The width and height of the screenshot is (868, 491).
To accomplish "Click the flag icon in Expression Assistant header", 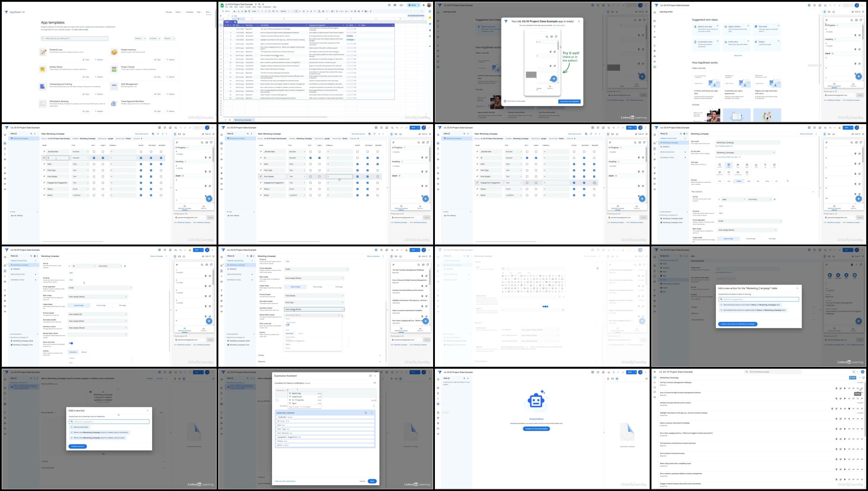I will coord(370,376).
